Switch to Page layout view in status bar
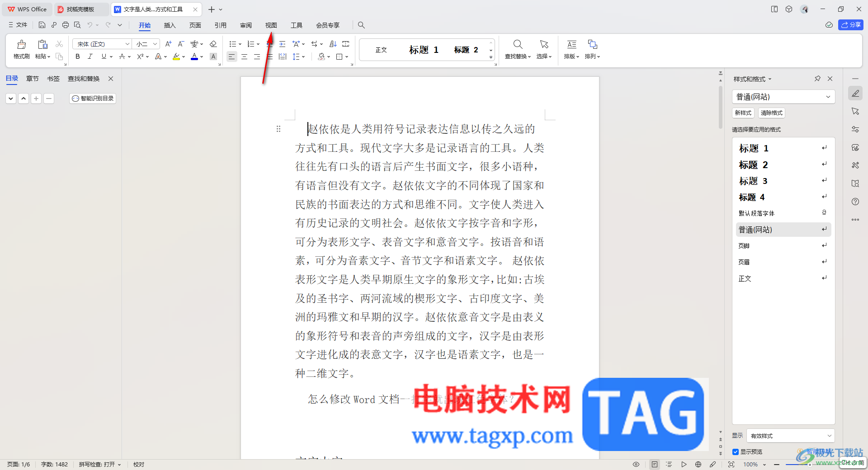 pos(655,464)
